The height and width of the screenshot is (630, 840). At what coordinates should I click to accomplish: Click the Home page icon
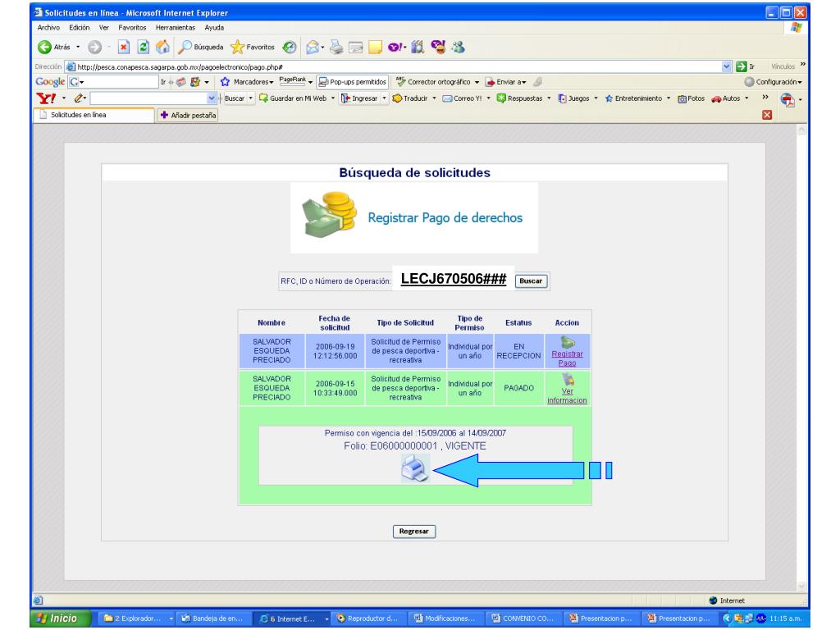(162, 47)
